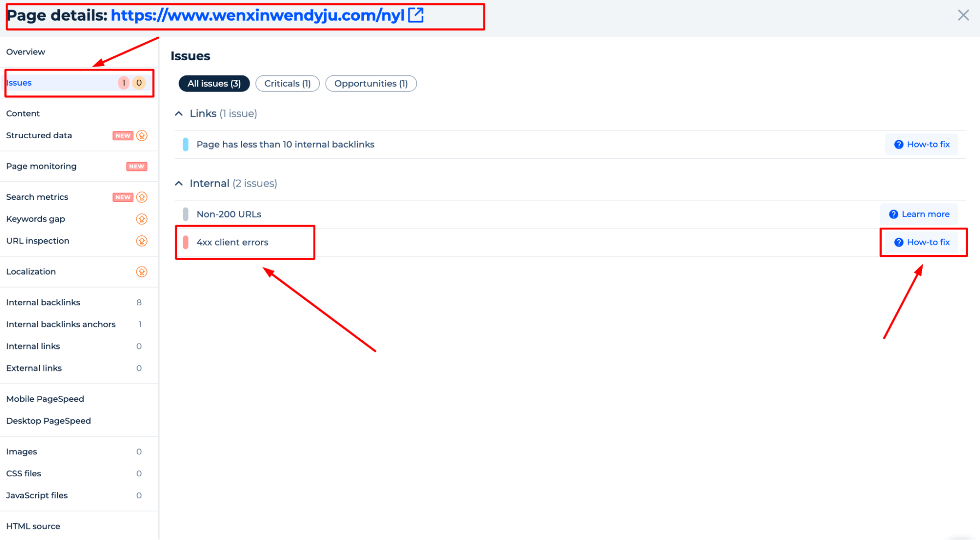Select the All issues (3) filter
This screenshot has height=540, width=980.
pos(214,84)
